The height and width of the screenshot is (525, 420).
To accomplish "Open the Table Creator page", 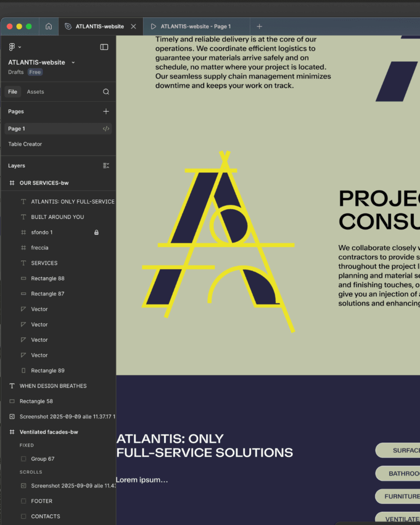I will click(25, 144).
